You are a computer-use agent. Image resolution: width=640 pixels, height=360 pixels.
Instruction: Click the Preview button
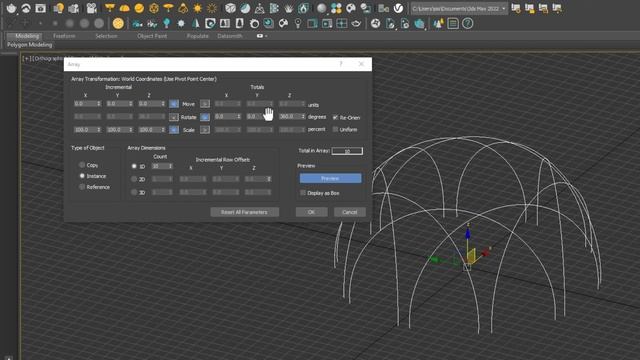tap(330, 178)
